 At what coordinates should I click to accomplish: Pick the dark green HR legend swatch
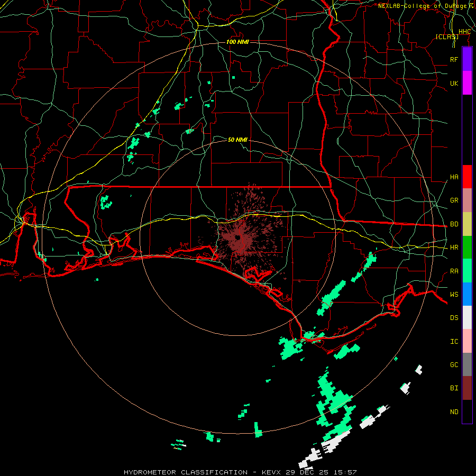point(467,247)
